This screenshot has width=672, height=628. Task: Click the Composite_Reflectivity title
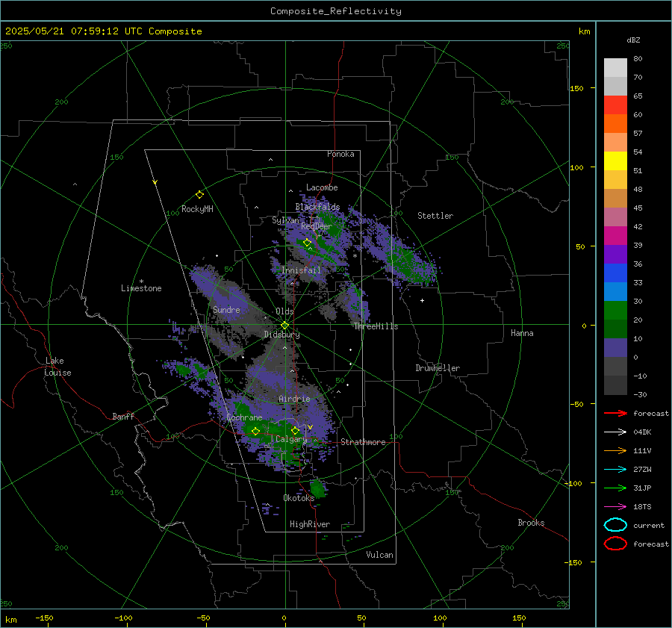(x=335, y=11)
